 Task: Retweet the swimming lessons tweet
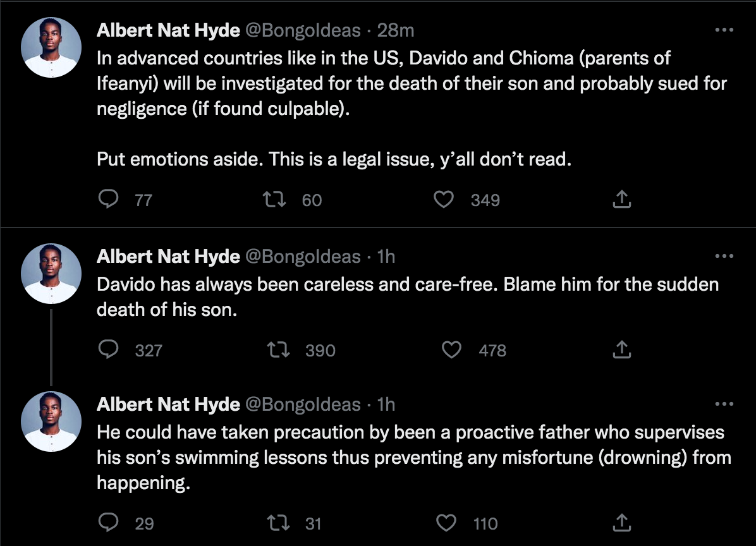(x=279, y=523)
